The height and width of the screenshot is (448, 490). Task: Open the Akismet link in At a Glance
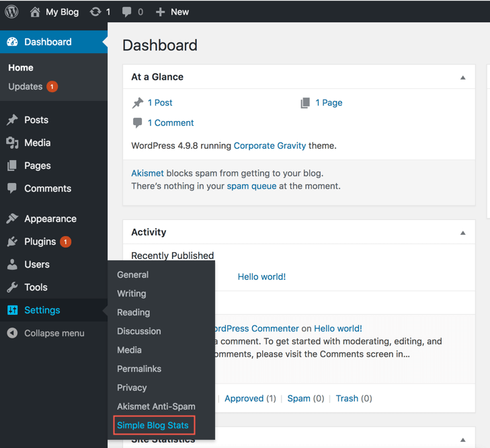147,174
